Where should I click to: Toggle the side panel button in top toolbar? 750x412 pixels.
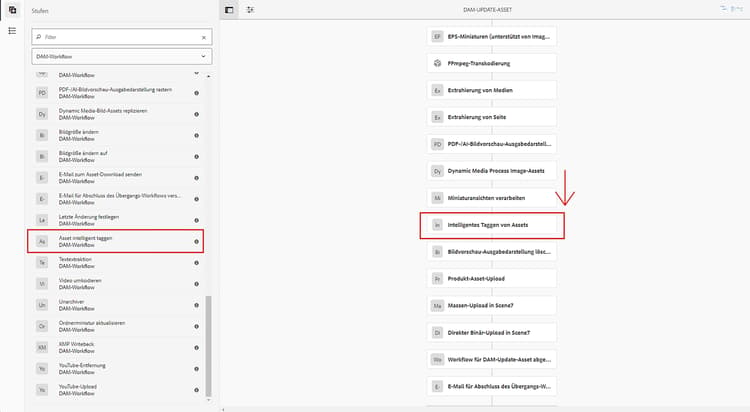coord(229,10)
